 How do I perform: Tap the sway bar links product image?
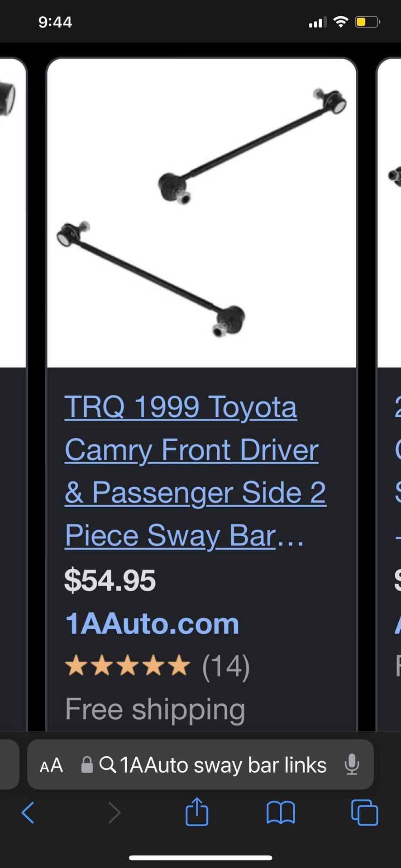(201, 212)
